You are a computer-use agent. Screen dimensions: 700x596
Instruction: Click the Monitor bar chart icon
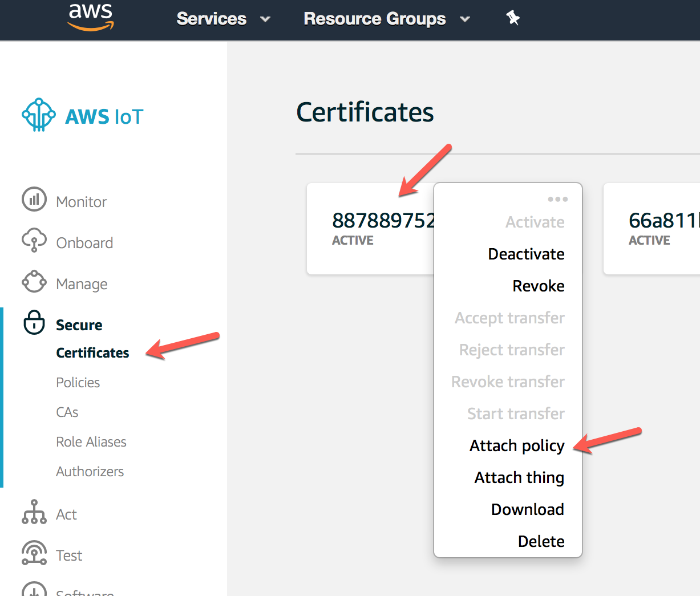34,200
